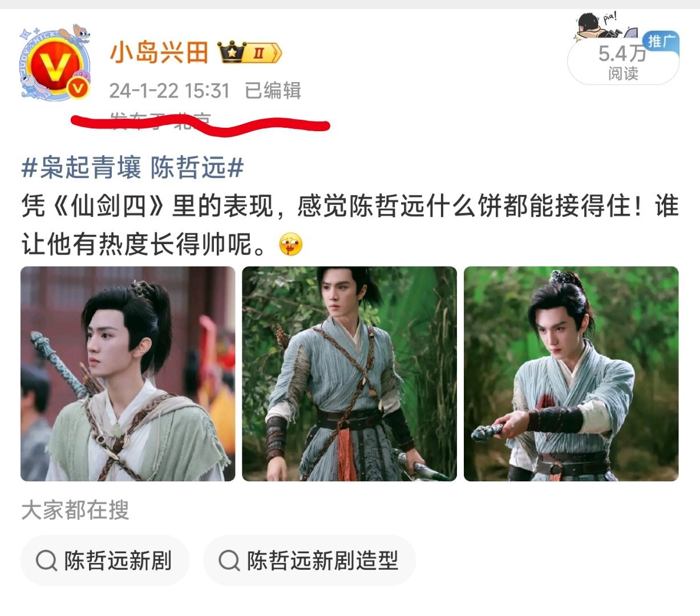Click the 24-1-22 15:31 timestamp
The width and height of the screenshot is (700, 616).
point(169,91)
